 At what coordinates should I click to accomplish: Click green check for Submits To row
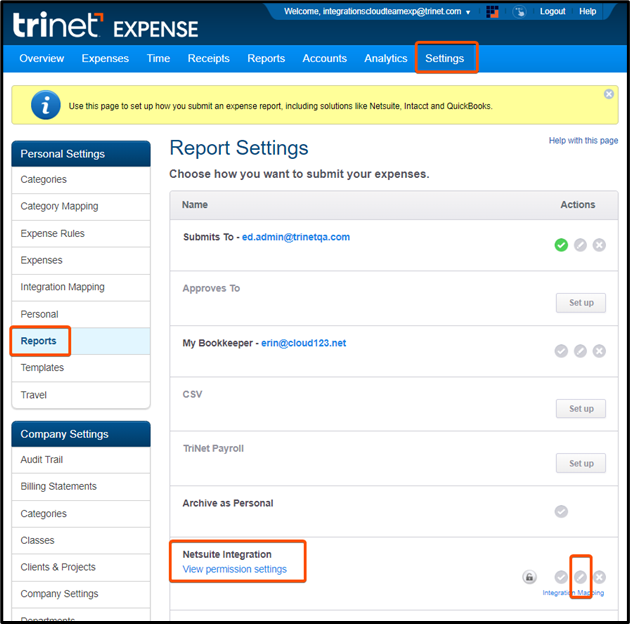(561, 245)
